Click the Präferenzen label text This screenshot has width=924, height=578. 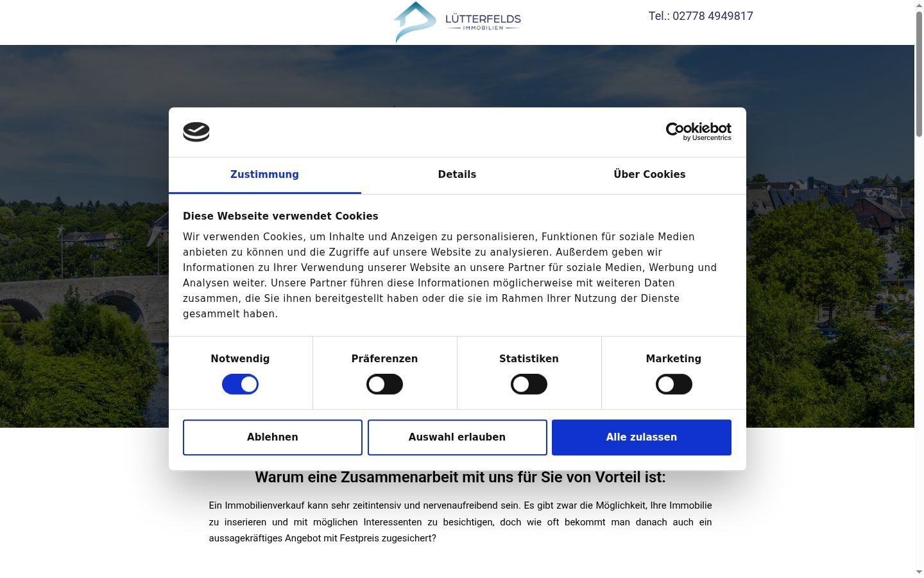(384, 359)
